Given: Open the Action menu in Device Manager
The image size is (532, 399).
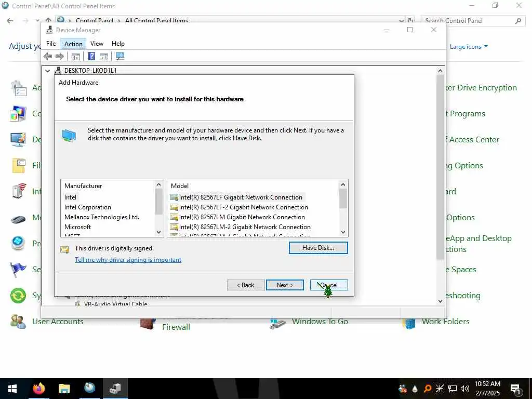Looking at the screenshot, I should click(x=73, y=44).
